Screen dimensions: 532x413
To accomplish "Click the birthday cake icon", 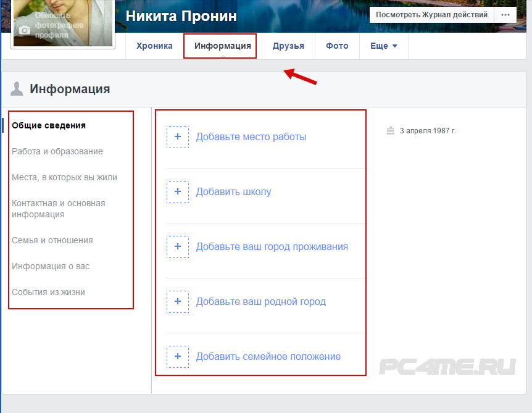I will coord(389,131).
